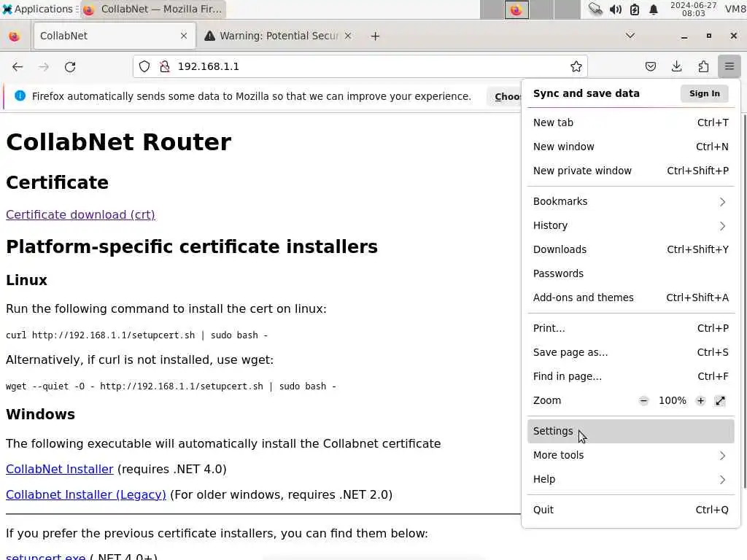Open Add-ons and themes

(630, 297)
